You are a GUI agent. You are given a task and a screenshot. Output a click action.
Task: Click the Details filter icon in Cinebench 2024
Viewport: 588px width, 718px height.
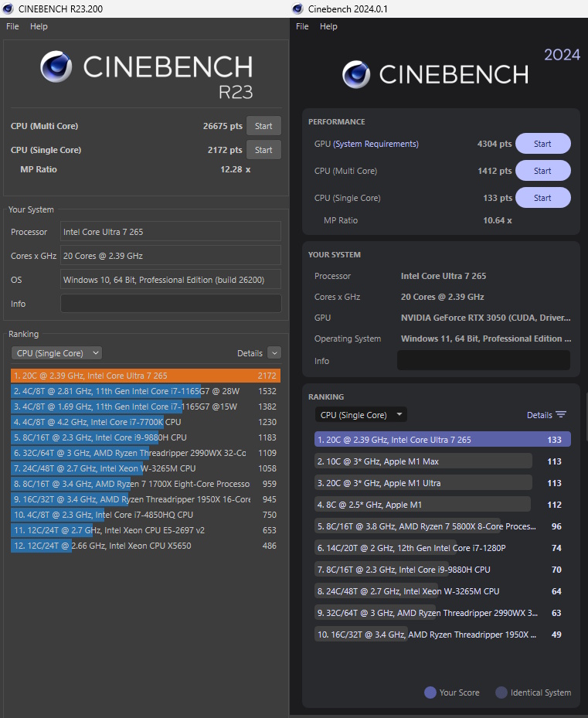(x=561, y=415)
